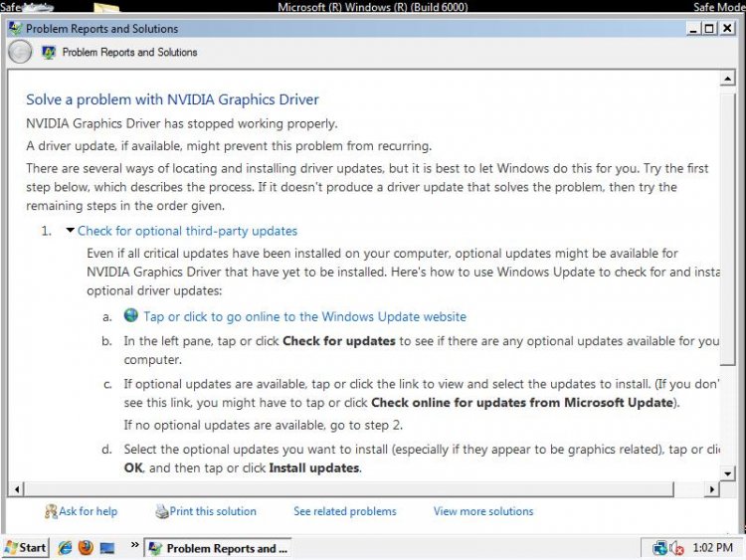
Task: Open Internet Explorer from quick launch
Action: click(x=65, y=548)
